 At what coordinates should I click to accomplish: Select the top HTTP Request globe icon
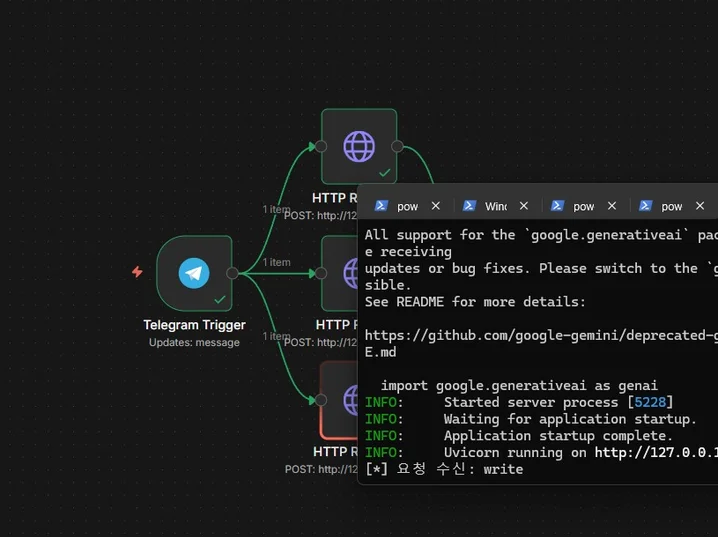[x=358, y=147]
